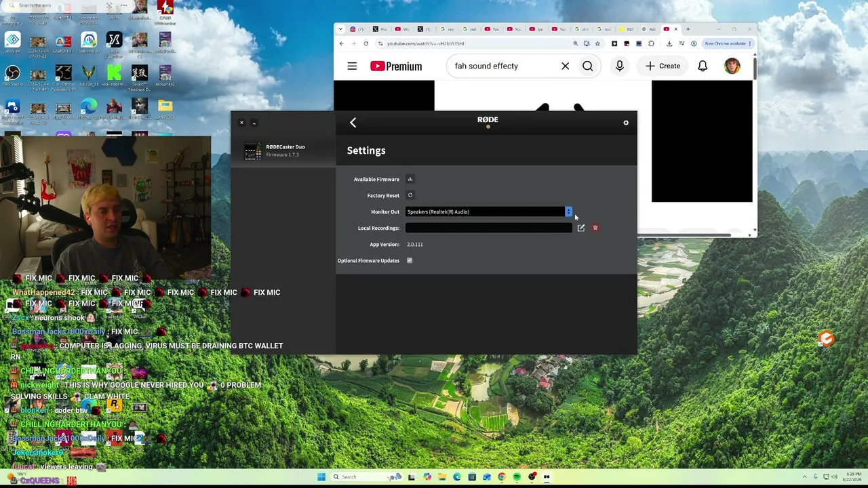Open RØDE app settings gear

626,123
